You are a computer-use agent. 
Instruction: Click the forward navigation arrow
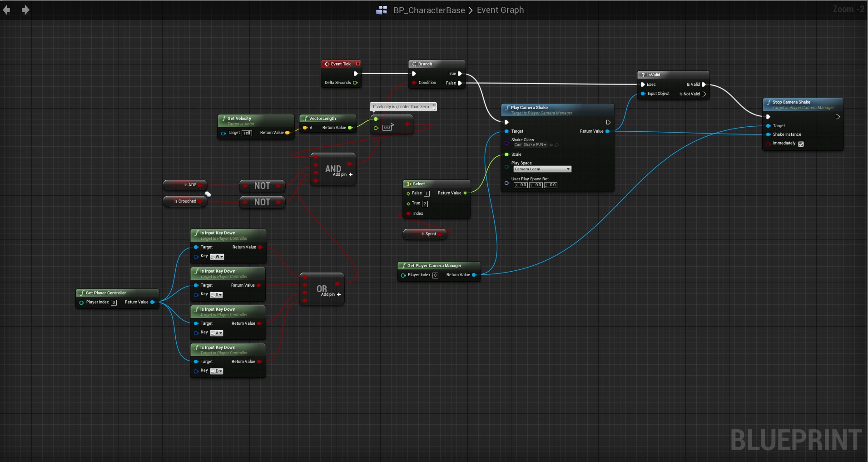coord(25,10)
